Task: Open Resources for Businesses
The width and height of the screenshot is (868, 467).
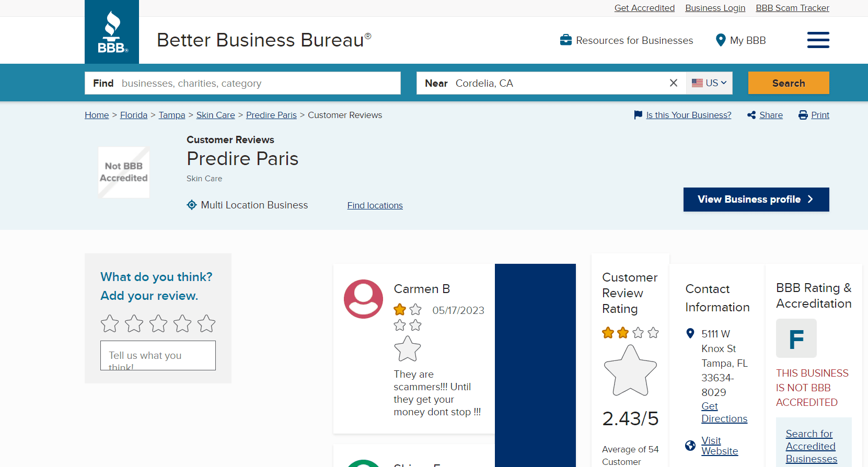Action: [x=627, y=40]
